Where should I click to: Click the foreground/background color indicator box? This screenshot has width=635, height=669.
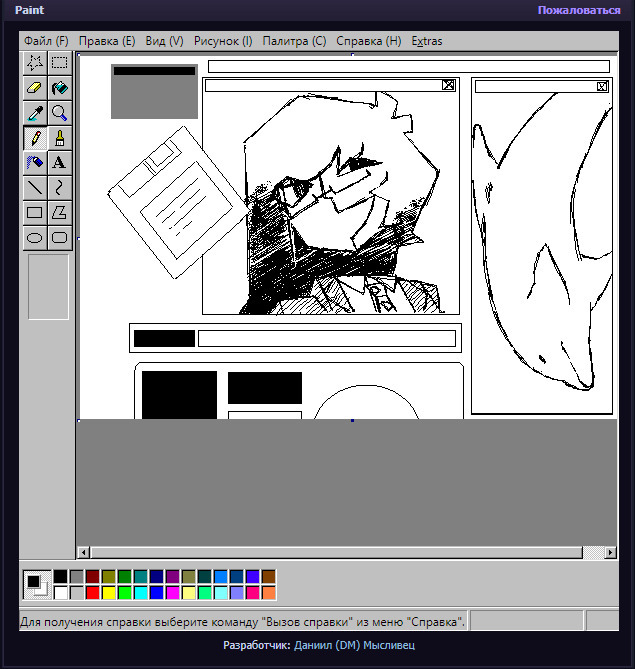tap(37, 585)
